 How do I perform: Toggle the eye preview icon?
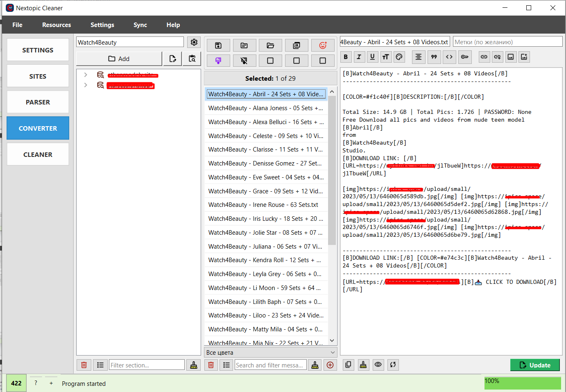click(x=378, y=365)
